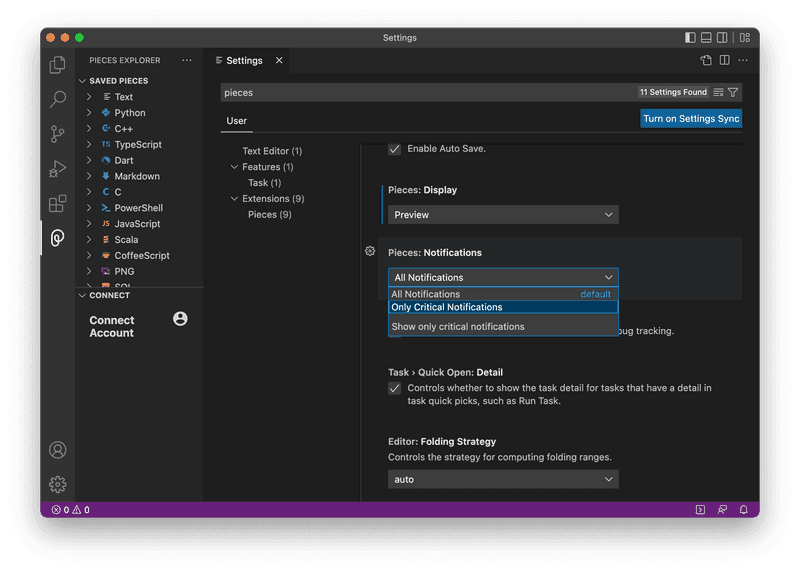Go to Text Editor (1) settings
The image size is (800, 571).
pyautogui.click(x=272, y=151)
